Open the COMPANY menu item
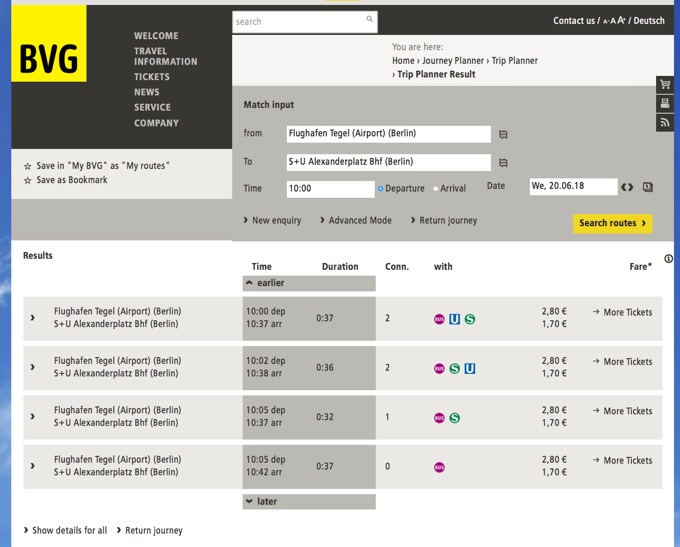Screen dimensions: 680x547 pyautogui.click(x=156, y=123)
